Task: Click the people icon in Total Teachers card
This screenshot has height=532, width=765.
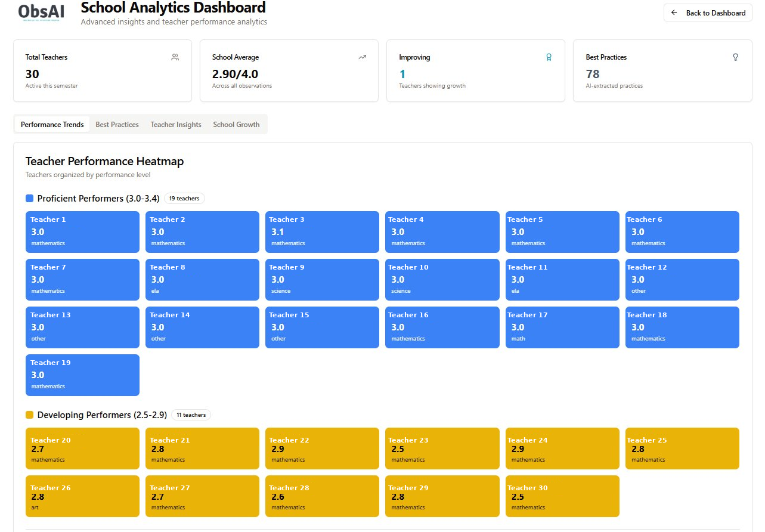Action: 175,57
